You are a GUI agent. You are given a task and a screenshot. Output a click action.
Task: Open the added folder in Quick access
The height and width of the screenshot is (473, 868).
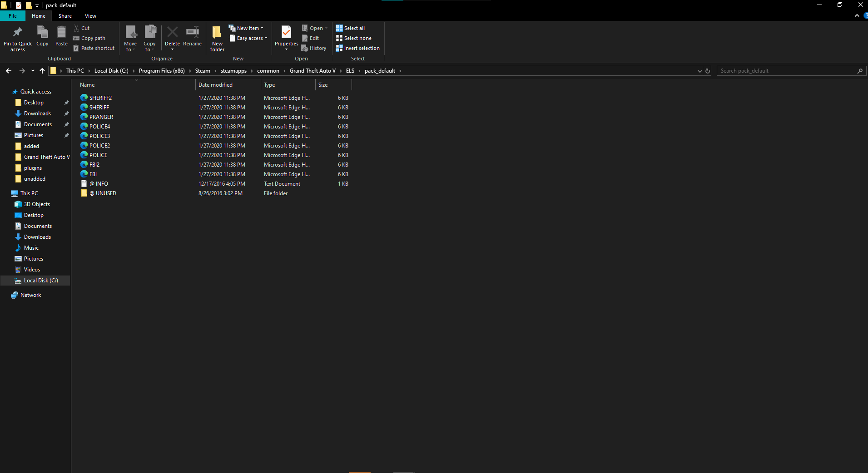point(31,146)
